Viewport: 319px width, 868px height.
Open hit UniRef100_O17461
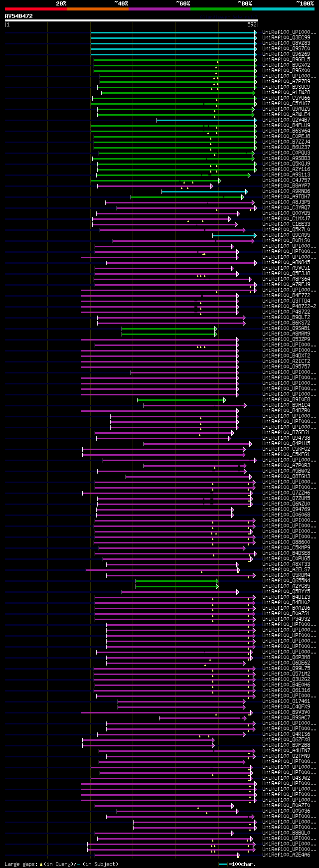286,701
